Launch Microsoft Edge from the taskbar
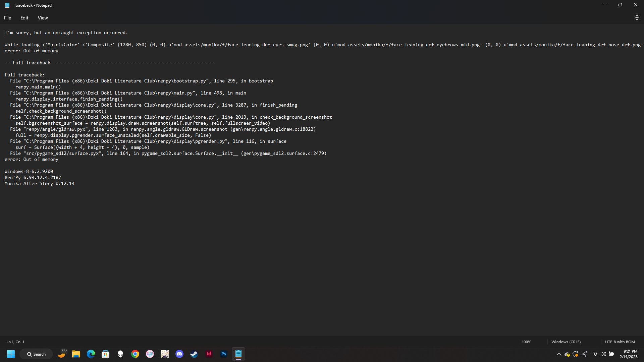The width and height of the screenshot is (644, 362). tap(91, 354)
